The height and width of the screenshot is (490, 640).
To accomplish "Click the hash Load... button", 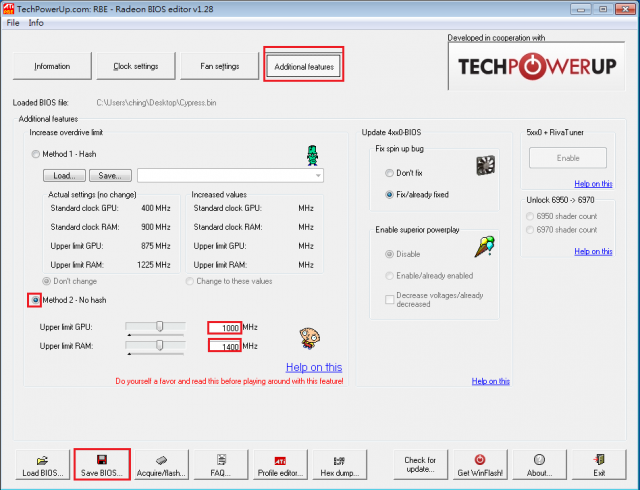I will [x=64, y=176].
